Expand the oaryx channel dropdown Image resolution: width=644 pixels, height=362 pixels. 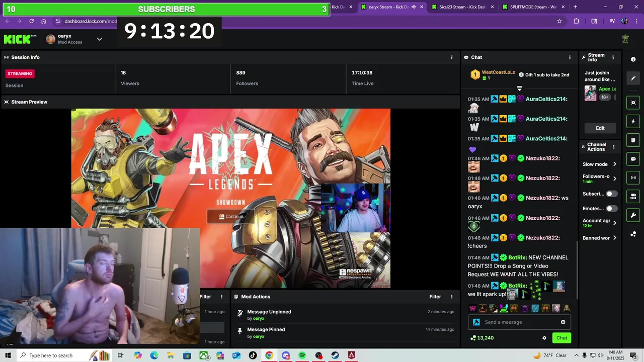tap(100, 39)
